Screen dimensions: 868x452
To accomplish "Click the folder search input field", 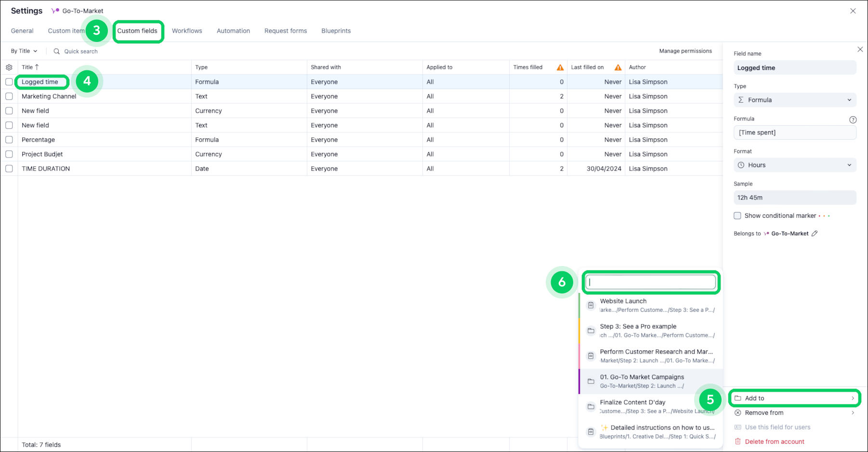I will (x=650, y=282).
